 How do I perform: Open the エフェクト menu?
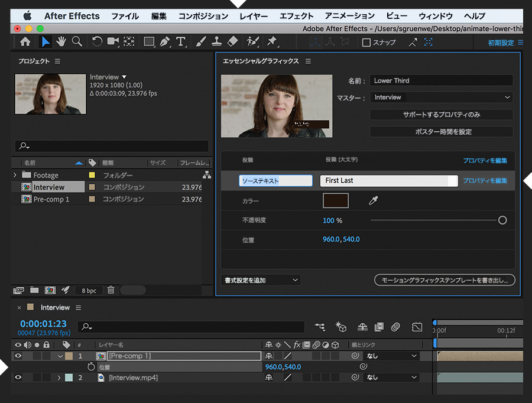click(296, 16)
